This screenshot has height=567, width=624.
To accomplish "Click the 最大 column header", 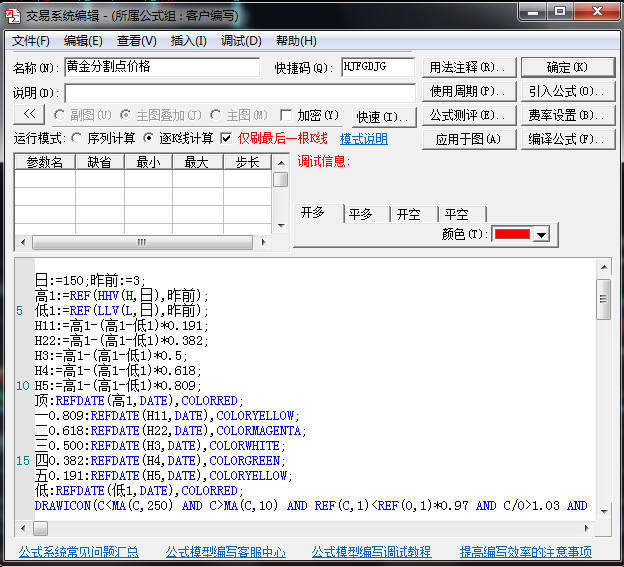I will point(197,162).
